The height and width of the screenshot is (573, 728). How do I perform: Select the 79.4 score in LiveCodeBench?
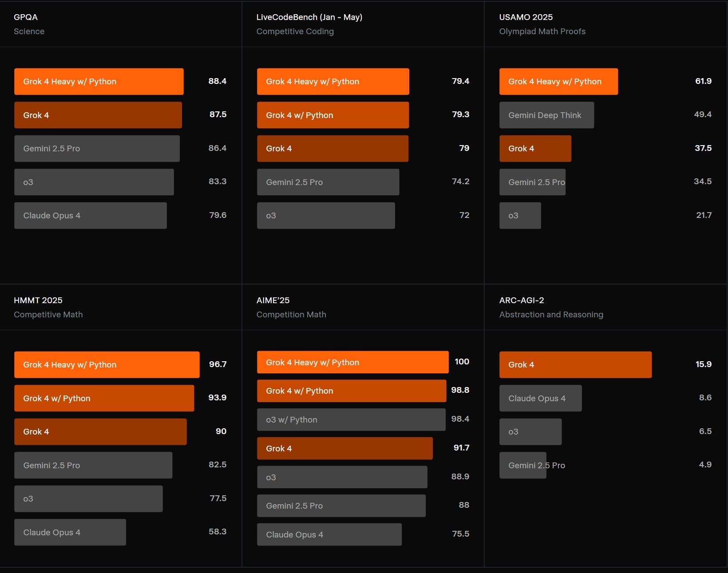click(x=461, y=81)
